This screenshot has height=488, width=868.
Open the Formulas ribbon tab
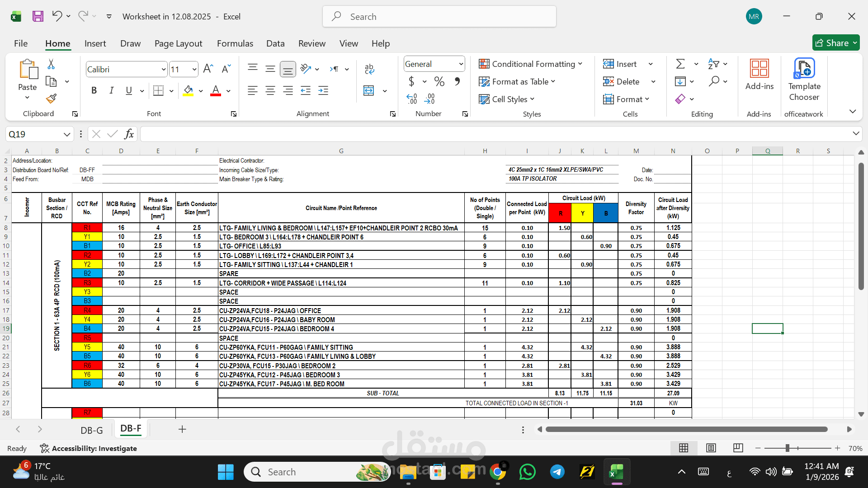click(x=235, y=43)
